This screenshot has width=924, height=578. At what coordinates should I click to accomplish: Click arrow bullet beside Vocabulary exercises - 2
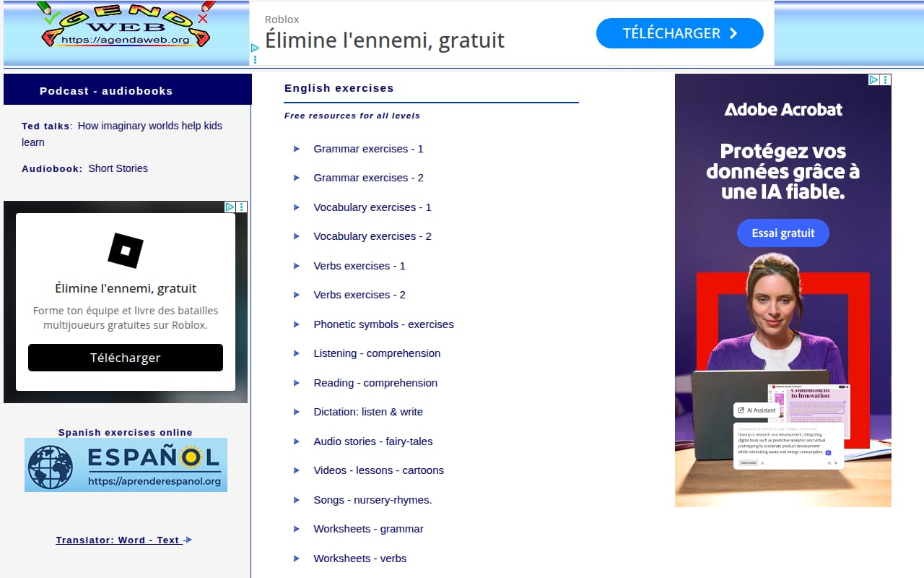coord(297,236)
